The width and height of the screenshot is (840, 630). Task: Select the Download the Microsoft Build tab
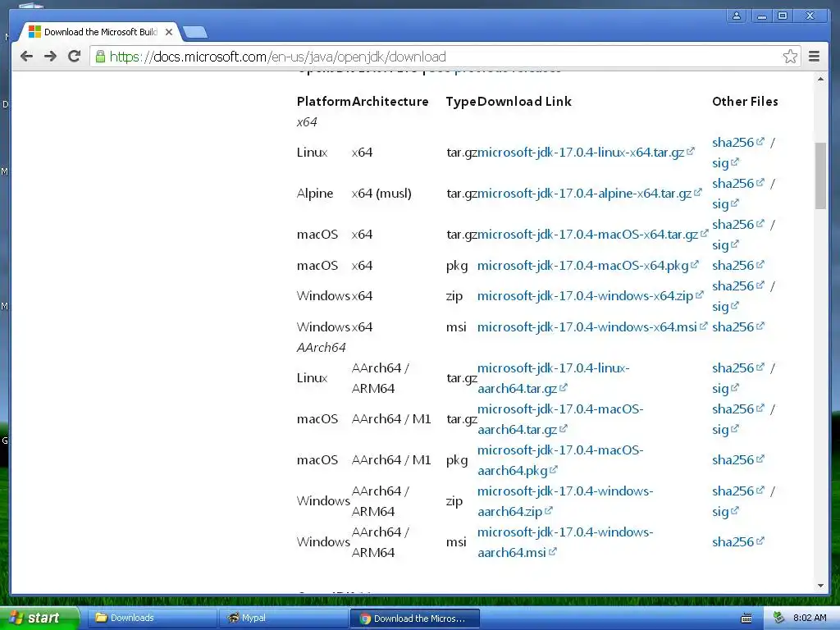[x=99, y=32]
